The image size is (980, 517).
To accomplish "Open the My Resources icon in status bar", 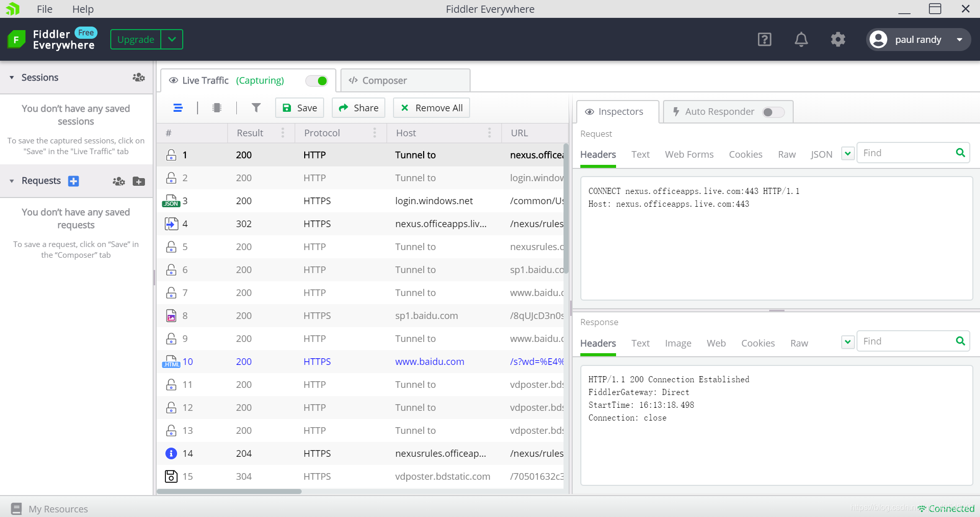I will pos(16,509).
